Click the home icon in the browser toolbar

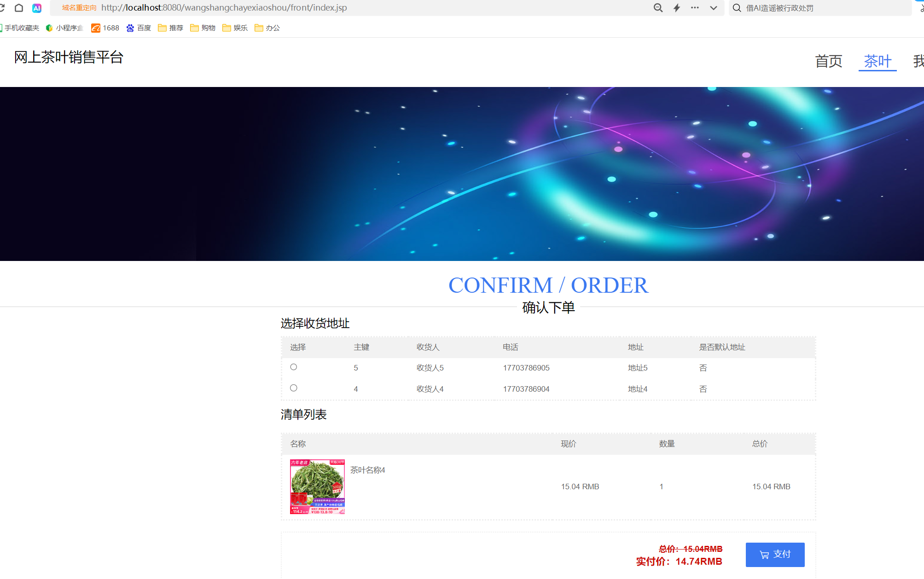pyautogui.click(x=19, y=8)
